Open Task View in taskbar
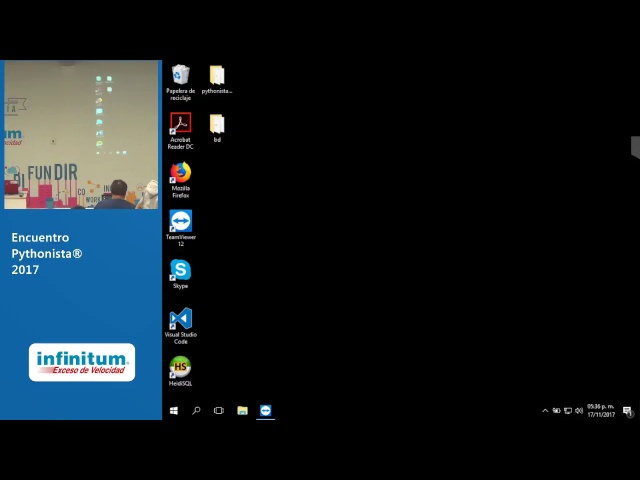 219,411
